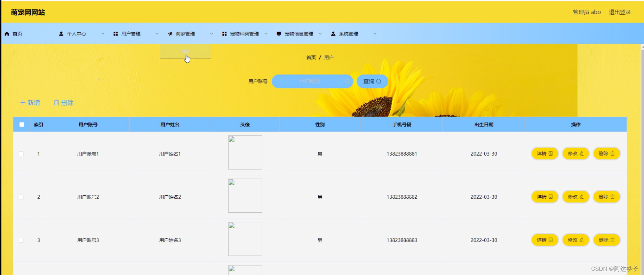Click 管理员 abo user label
644x275 pixels.
(x=587, y=12)
